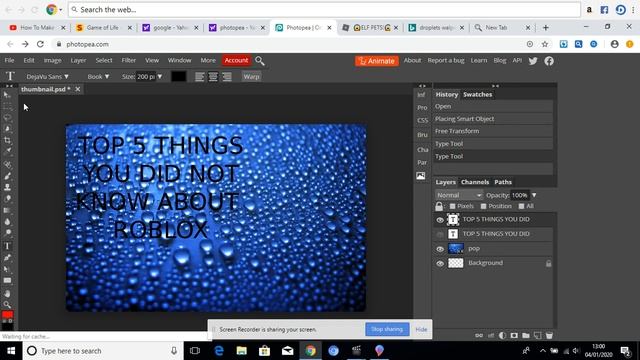Open the Opacity slider dropdown arrow
Viewport: 640px width, 360px height.
[534, 195]
